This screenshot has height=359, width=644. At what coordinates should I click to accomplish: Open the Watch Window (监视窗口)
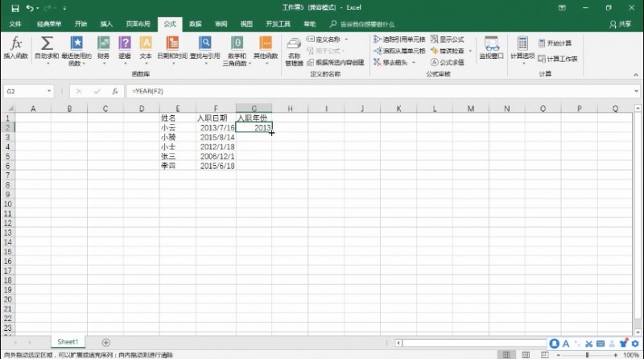tap(491, 47)
